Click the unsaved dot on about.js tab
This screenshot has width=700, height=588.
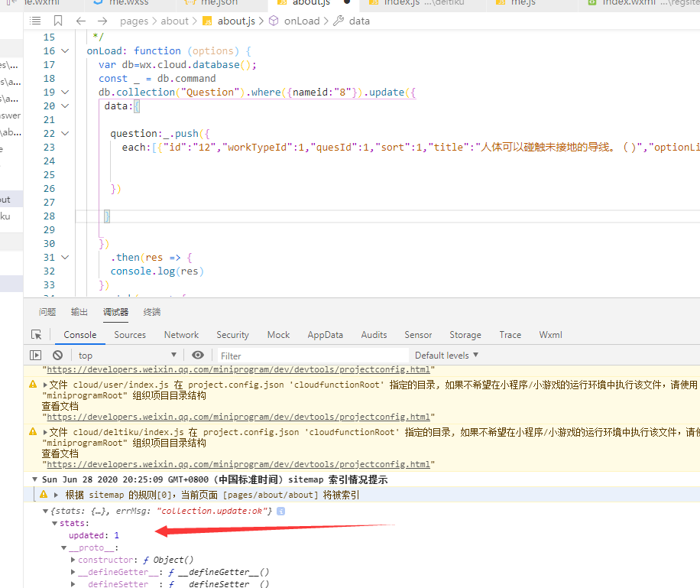[347, 2]
